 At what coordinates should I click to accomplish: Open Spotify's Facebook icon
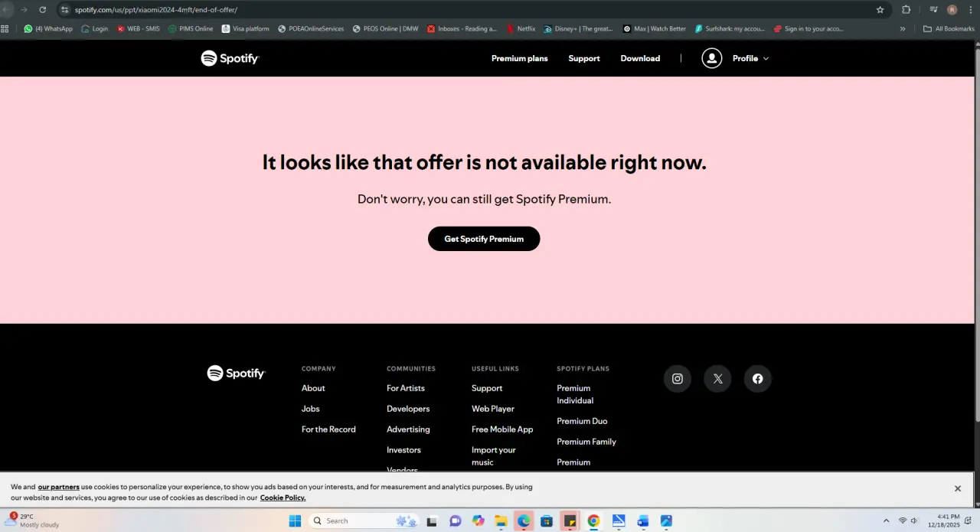click(757, 379)
